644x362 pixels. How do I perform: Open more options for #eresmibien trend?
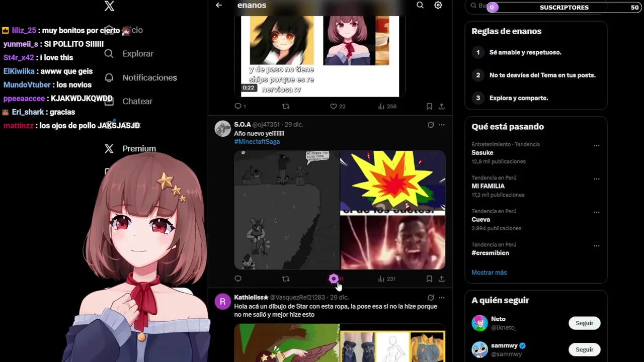[596, 246]
